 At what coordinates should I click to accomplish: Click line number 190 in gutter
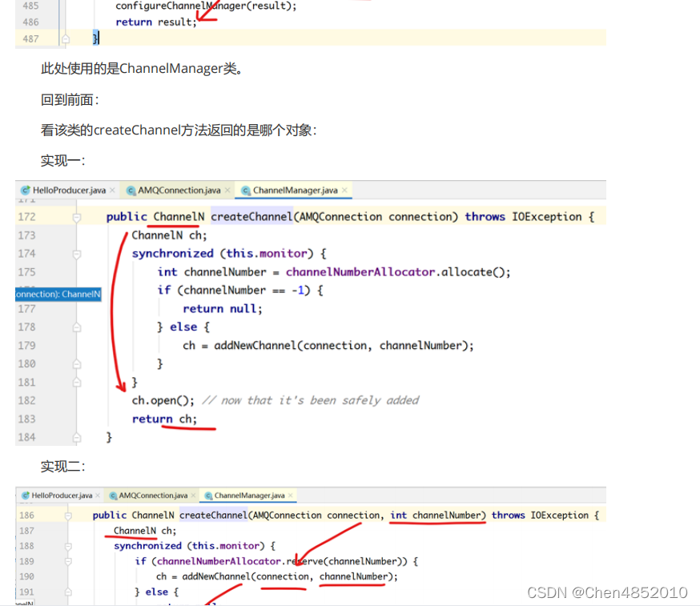(x=26, y=576)
